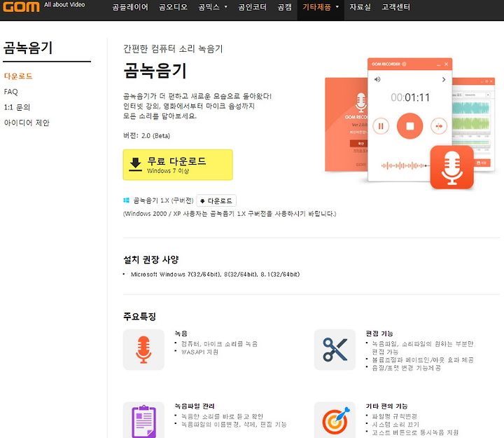Click the large orange microphone app icon
This screenshot has width=504, height=438.
pos(452,167)
